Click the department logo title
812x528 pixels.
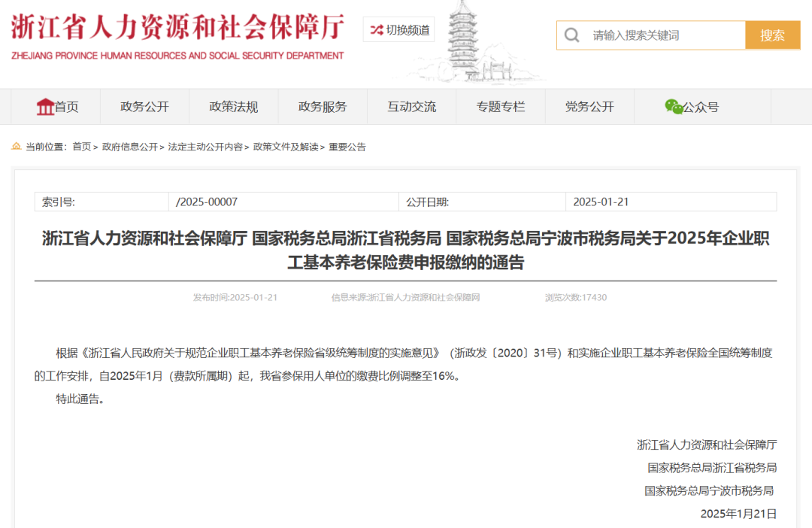coord(177,35)
